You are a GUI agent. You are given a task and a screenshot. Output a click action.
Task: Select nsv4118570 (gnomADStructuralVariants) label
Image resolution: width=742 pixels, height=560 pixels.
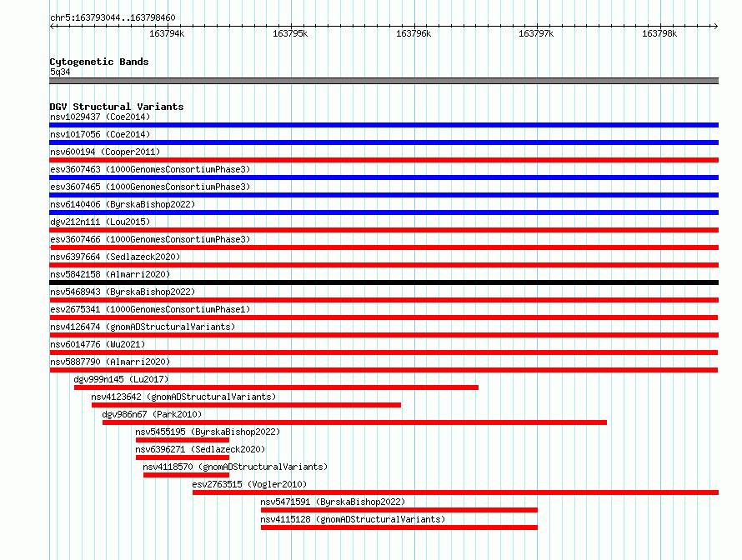tap(235, 467)
